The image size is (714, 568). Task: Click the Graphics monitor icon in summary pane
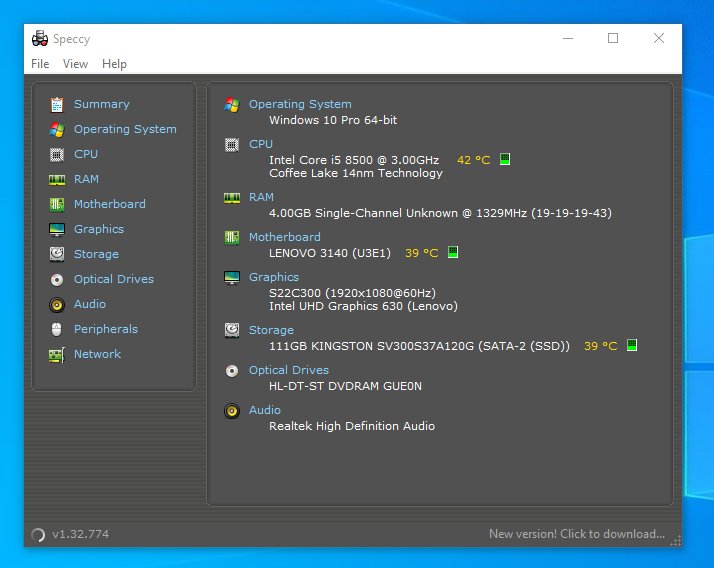coord(232,277)
